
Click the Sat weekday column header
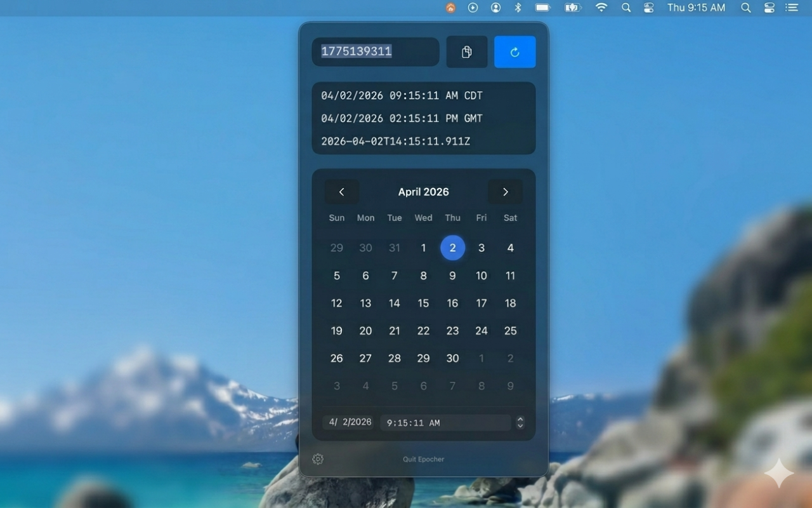(x=510, y=218)
